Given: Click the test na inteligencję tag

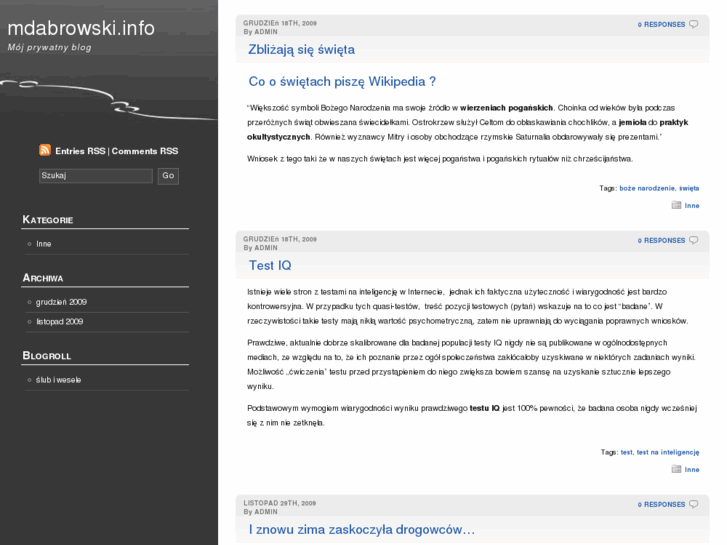Looking at the screenshot, I should pyautogui.click(x=667, y=452).
